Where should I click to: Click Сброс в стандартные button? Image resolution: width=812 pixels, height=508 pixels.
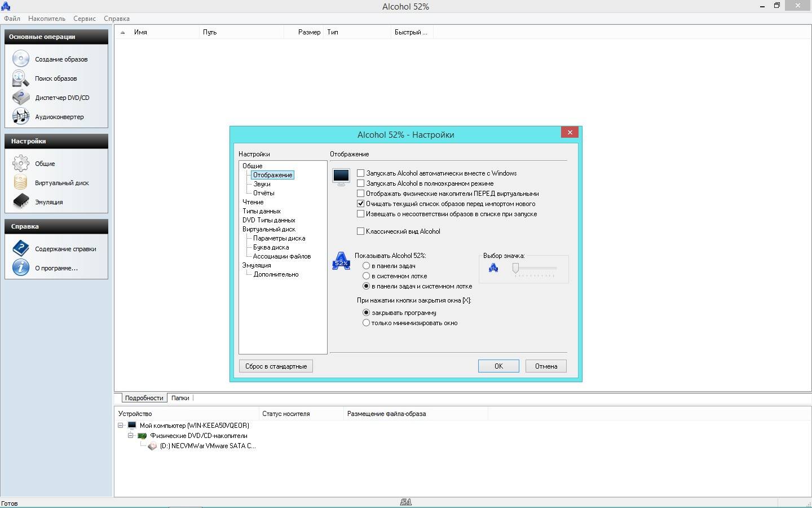[x=276, y=366]
